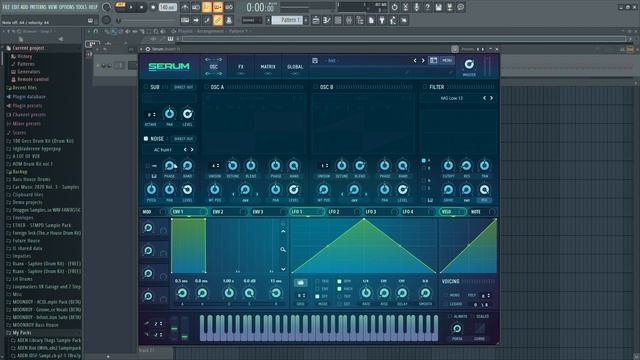Click the filter CUTOFF knob
Viewport: 640px width, 360px height.
coord(448,165)
